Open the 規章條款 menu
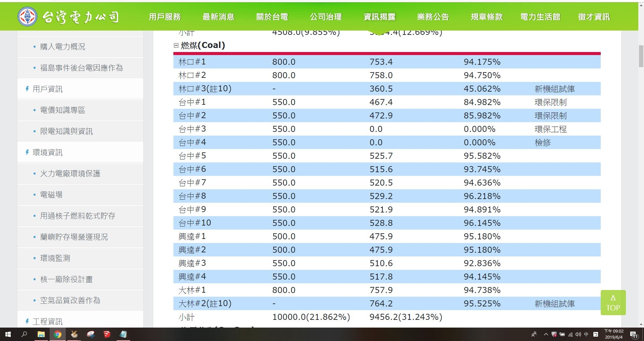The height and width of the screenshot is (341, 644). point(487,17)
